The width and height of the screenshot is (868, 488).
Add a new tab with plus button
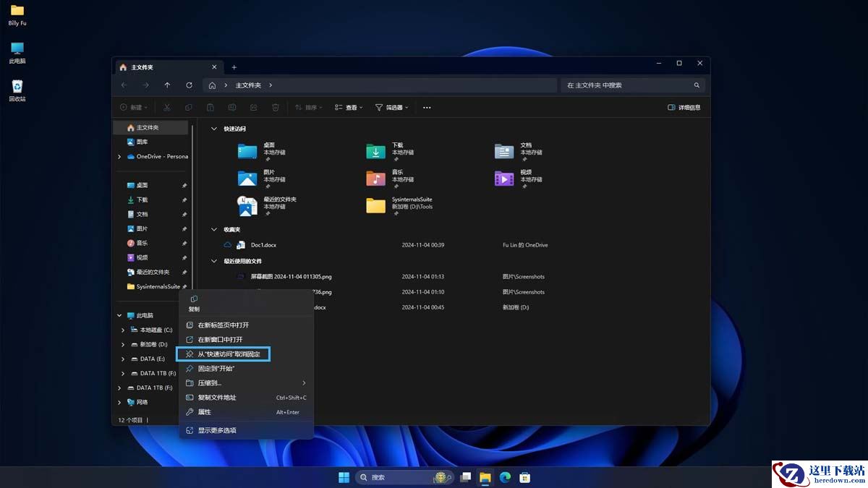234,67
